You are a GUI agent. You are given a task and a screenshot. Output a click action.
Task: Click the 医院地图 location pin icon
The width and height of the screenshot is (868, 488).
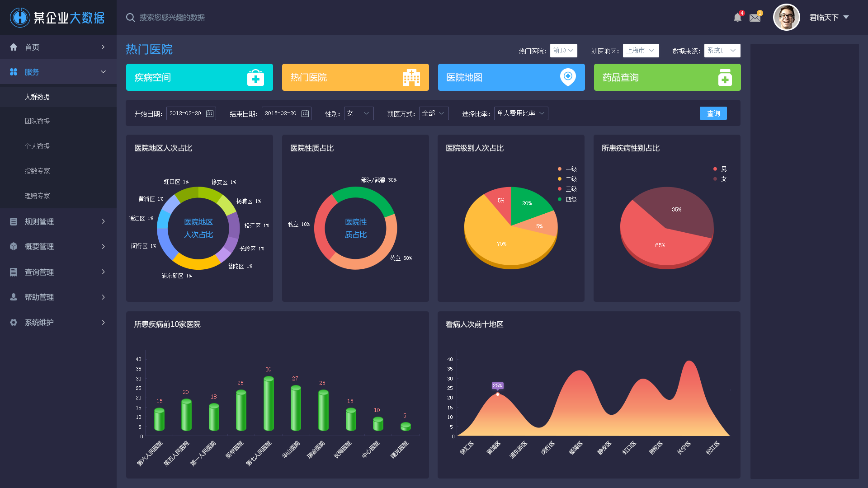tap(568, 77)
